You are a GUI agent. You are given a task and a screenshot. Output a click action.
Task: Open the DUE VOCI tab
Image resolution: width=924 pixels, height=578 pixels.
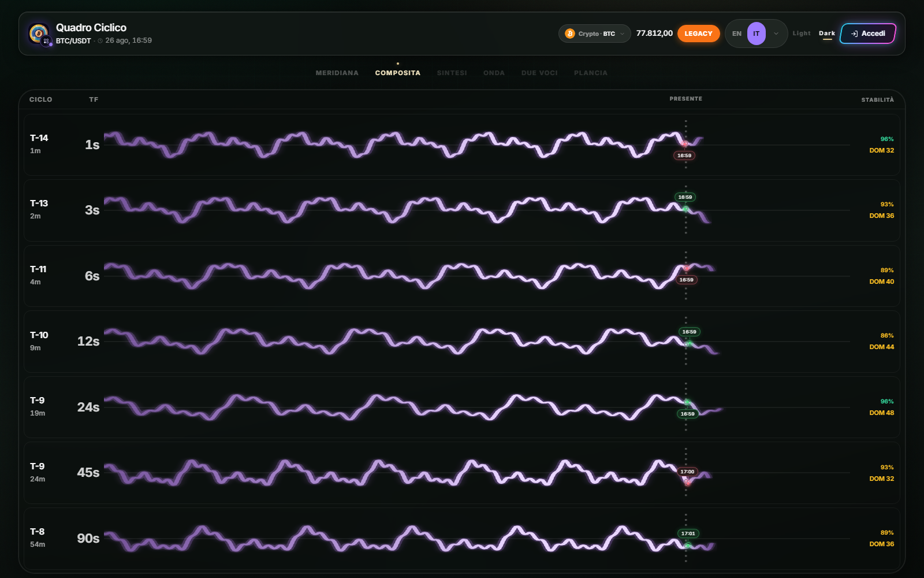click(539, 73)
